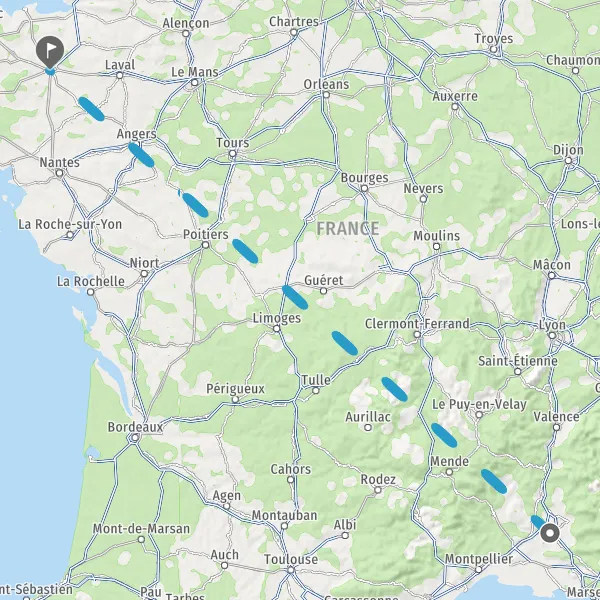Screen dimensions: 600x600
Task: Click the circular destination end marker
Action: [550, 533]
